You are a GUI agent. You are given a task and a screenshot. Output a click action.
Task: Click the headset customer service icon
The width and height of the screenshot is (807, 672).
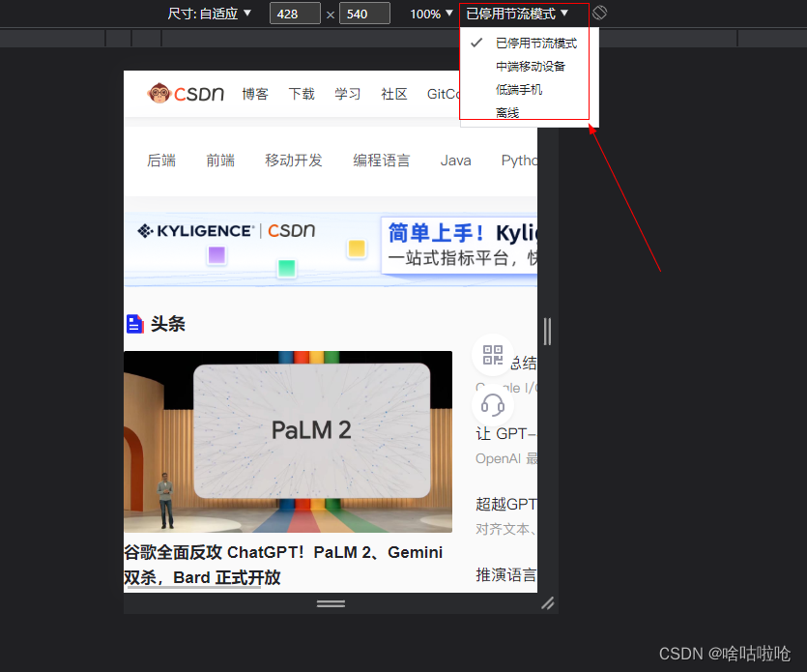click(493, 405)
